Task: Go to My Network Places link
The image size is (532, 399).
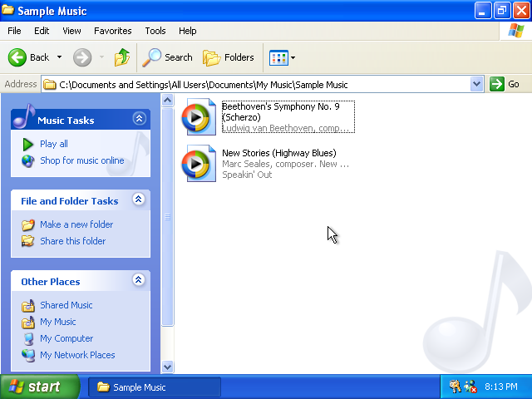Action: 77,355
